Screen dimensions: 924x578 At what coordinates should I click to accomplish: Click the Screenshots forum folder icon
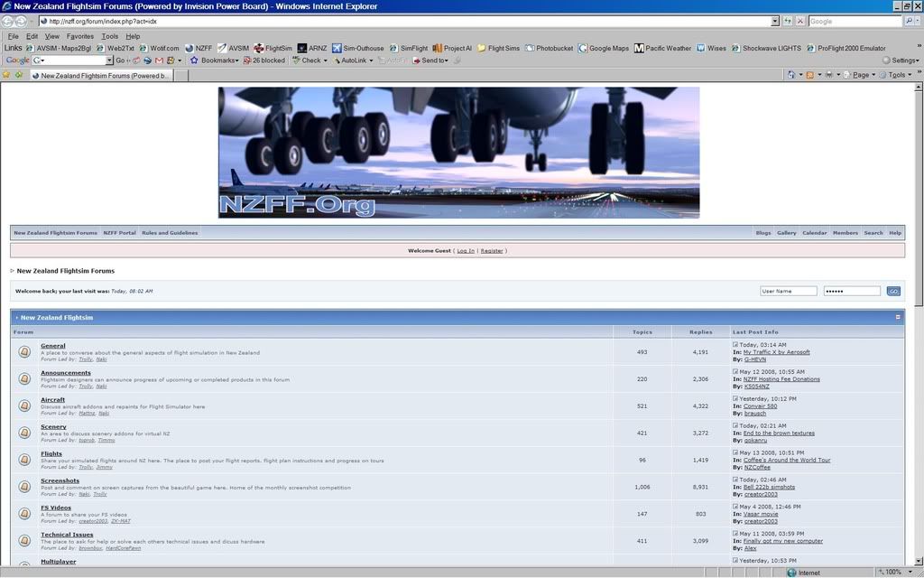point(24,488)
